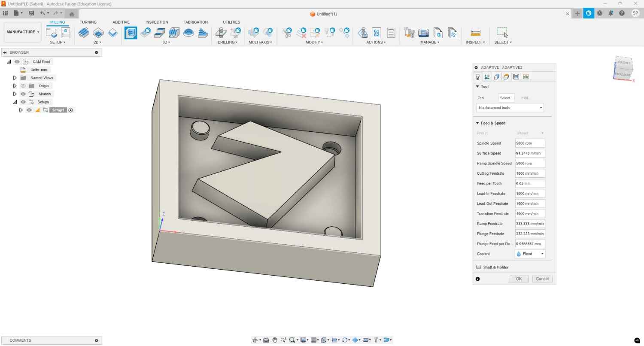Switch to the ADDITIVE tab
This screenshot has height=346, width=644.
(x=121, y=22)
